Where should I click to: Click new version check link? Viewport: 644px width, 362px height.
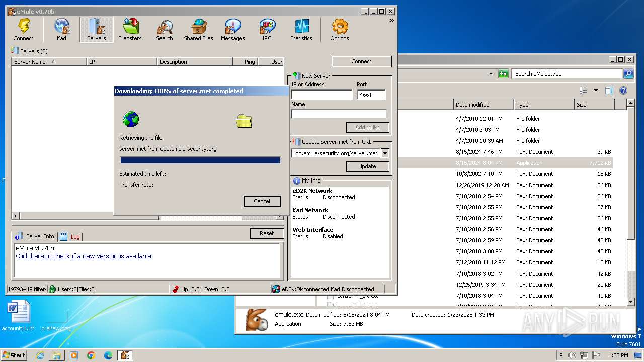click(84, 256)
